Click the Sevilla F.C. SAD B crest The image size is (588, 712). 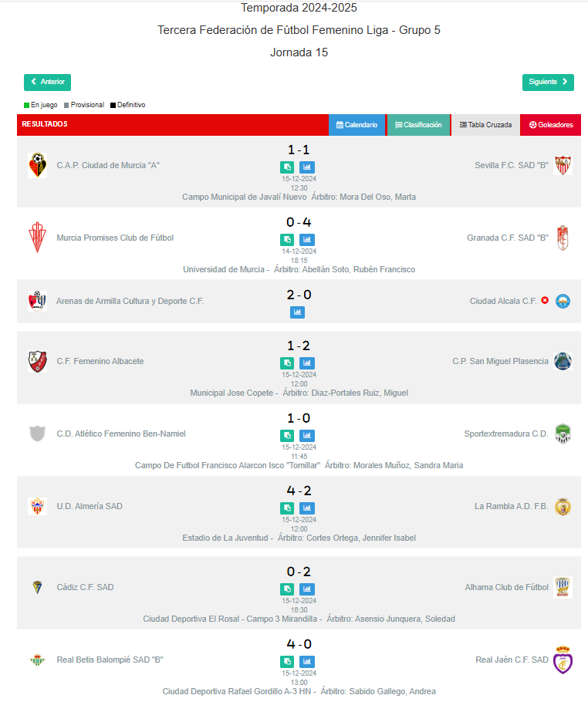point(563,165)
